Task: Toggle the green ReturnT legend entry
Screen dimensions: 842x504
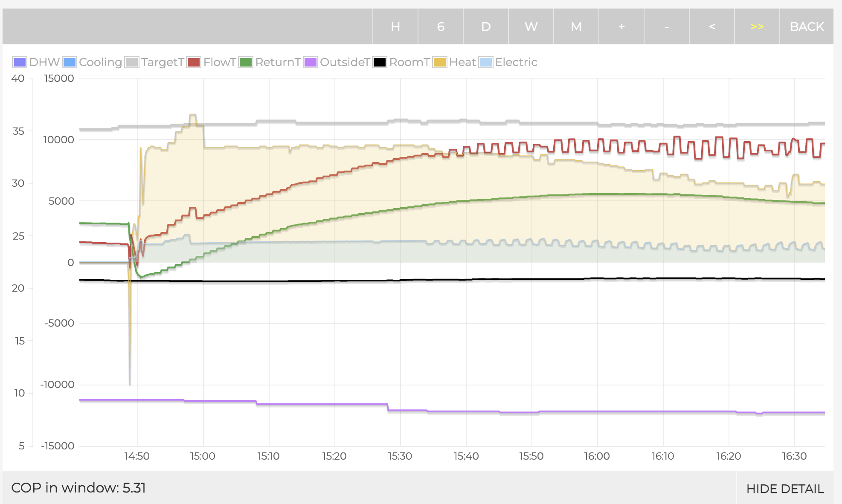Action: [x=246, y=62]
